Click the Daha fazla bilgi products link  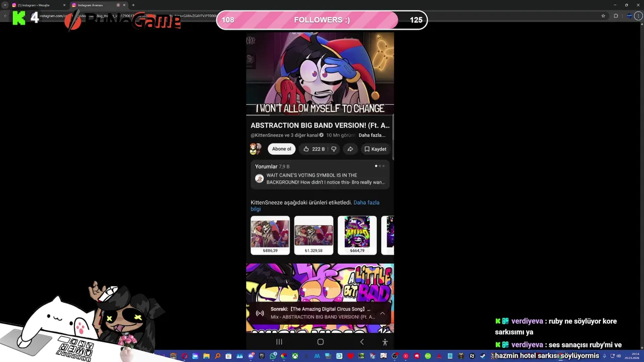[315, 206]
